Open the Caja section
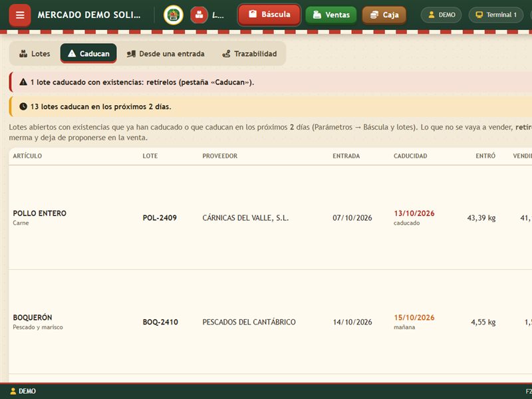532x399 pixels. [384, 15]
